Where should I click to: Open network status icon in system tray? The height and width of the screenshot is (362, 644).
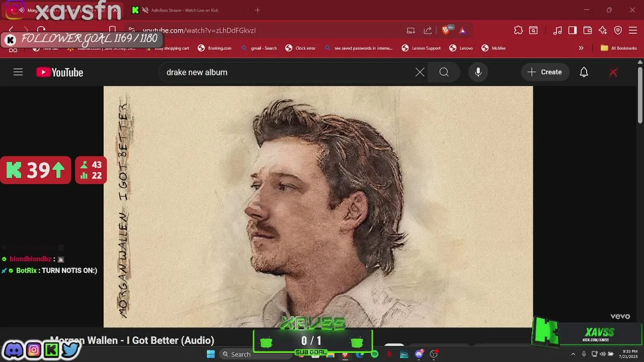click(x=594, y=354)
